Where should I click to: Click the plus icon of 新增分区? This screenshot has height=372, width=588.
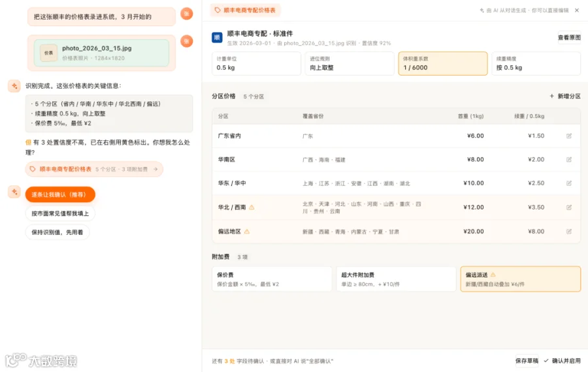pyautogui.click(x=551, y=97)
